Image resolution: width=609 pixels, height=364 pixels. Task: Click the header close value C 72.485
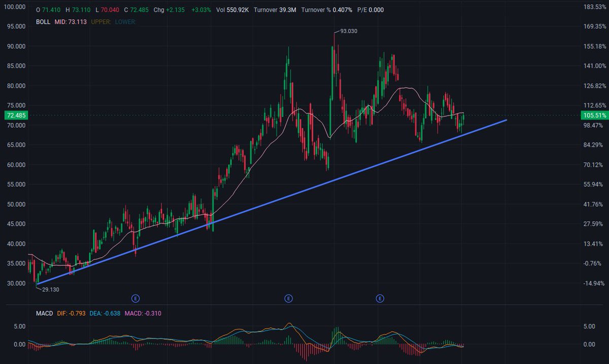[138, 10]
